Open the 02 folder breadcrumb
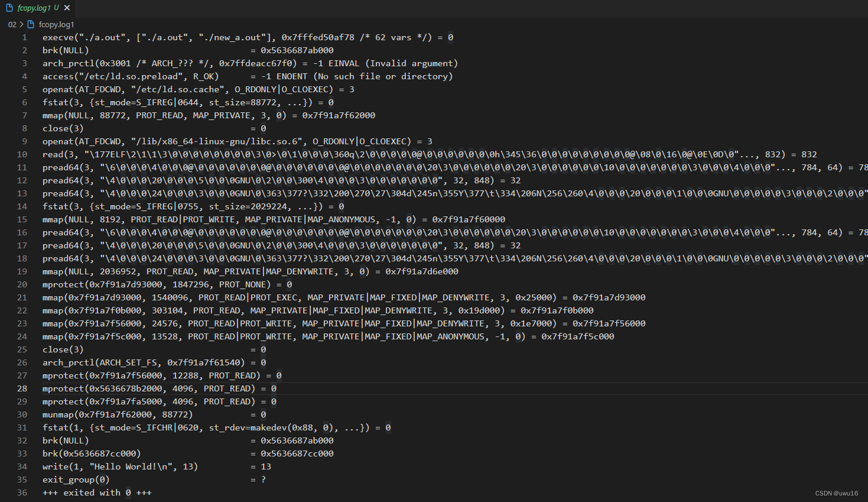868x502 pixels. pos(12,24)
